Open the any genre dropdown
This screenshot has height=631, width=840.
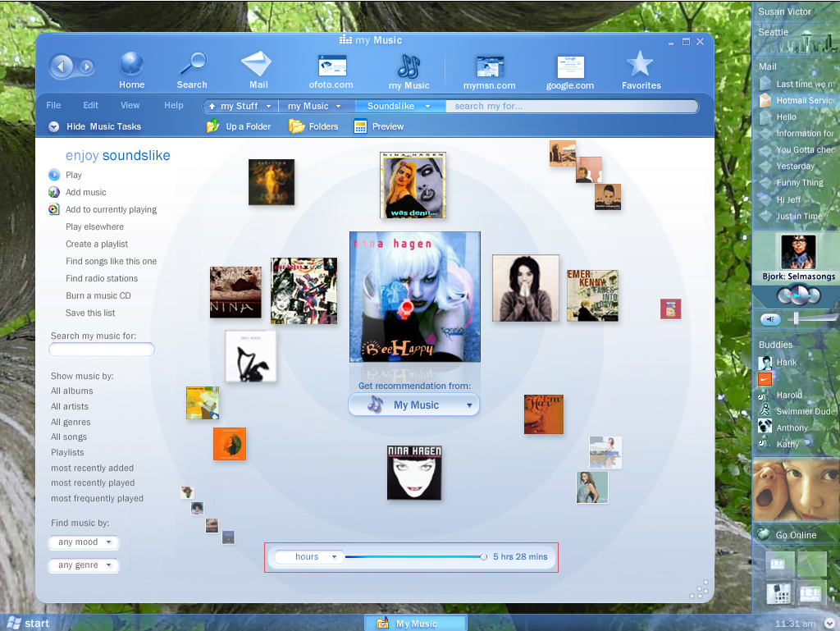point(84,565)
